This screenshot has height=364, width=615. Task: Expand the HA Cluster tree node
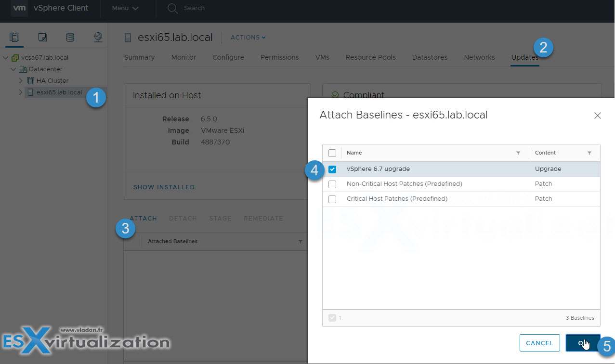point(21,81)
